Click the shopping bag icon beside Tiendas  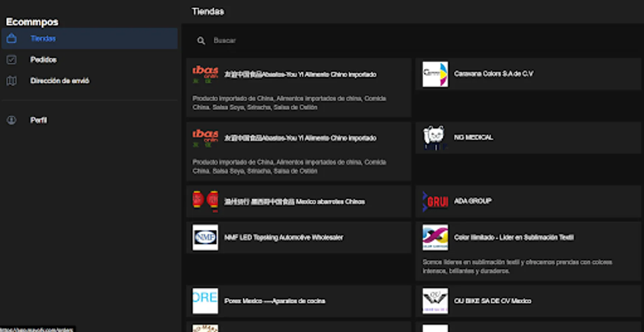click(11, 38)
